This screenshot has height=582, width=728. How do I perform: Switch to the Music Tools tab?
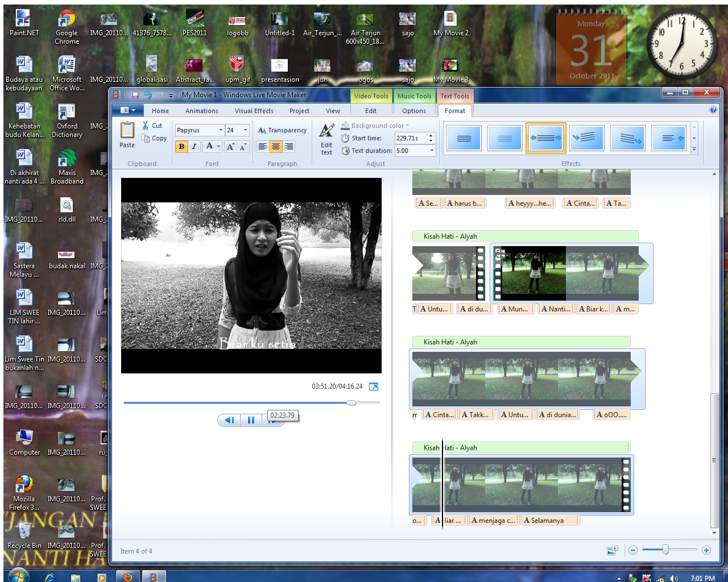click(414, 95)
